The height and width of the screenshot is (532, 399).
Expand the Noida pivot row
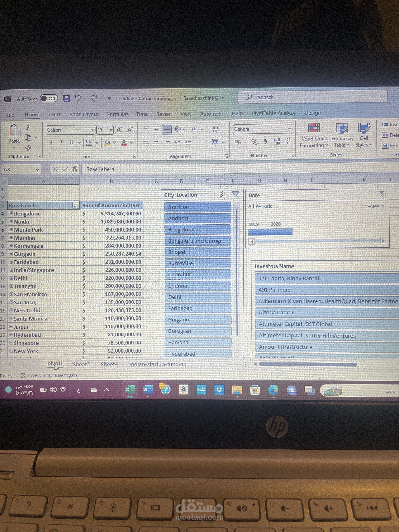coord(11,221)
